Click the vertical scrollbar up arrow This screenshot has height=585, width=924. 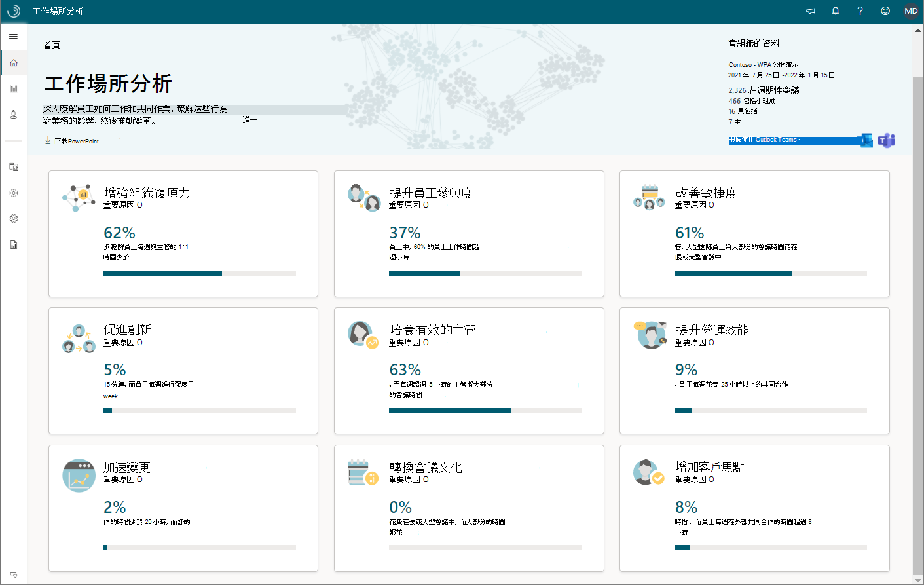tap(918, 29)
